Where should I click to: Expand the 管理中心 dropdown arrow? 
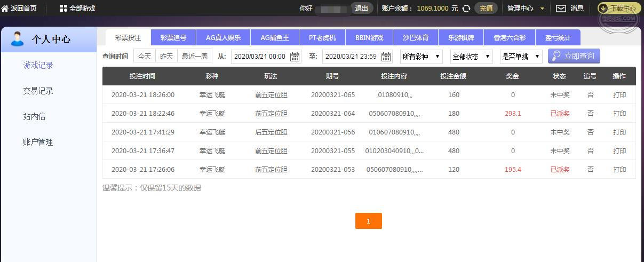tap(543, 9)
